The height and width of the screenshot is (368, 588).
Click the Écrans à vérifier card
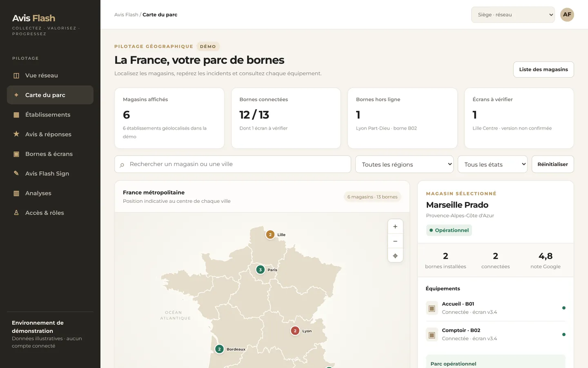pyautogui.click(x=519, y=118)
